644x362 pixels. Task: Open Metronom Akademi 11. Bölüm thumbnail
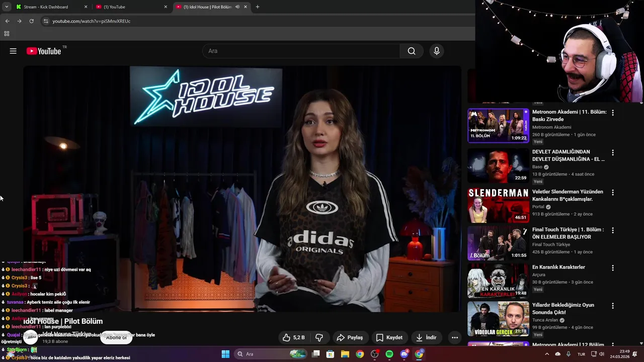click(498, 126)
